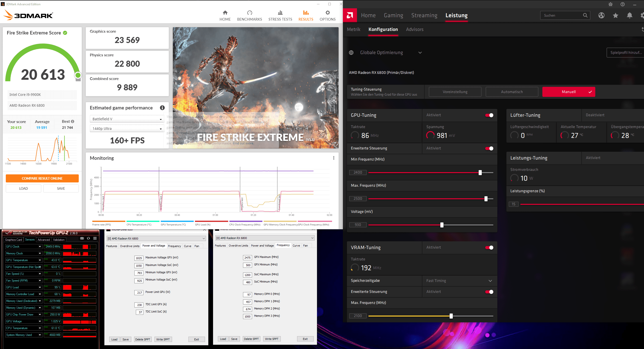Click the GPU-Z refresh icon
Image resolution: width=644 pixels, height=349 pixels.
click(x=88, y=238)
